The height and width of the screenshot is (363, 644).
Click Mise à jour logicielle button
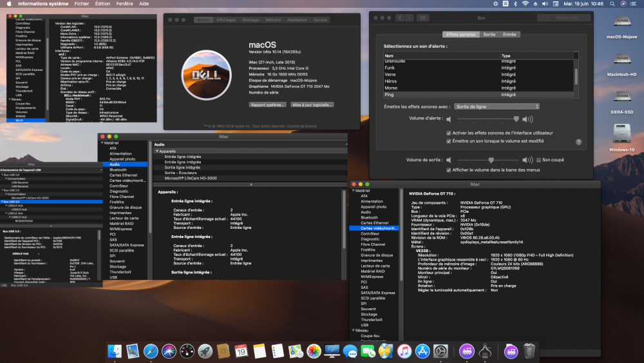312,105
